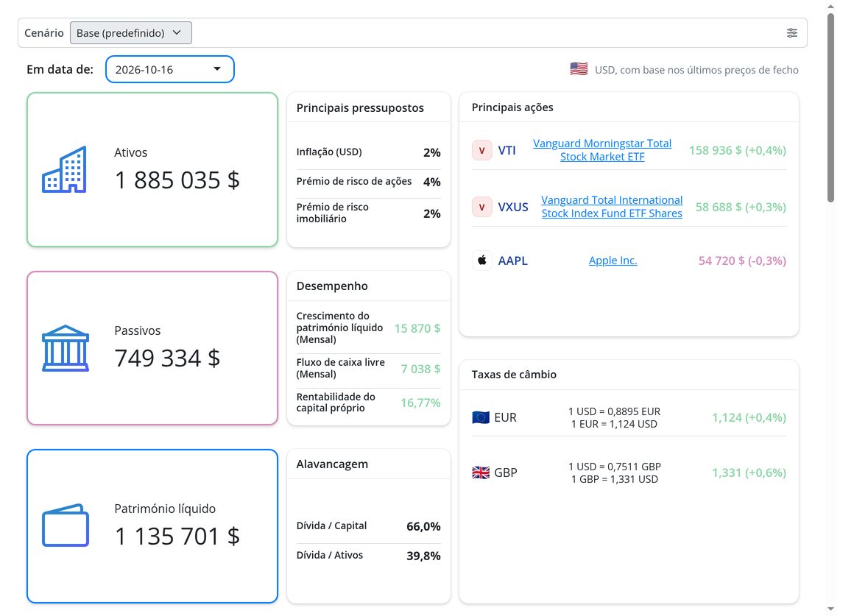Viewport: 854px width, 616px height.
Task: Click the return on equity value 16,77%
Action: (420, 403)
